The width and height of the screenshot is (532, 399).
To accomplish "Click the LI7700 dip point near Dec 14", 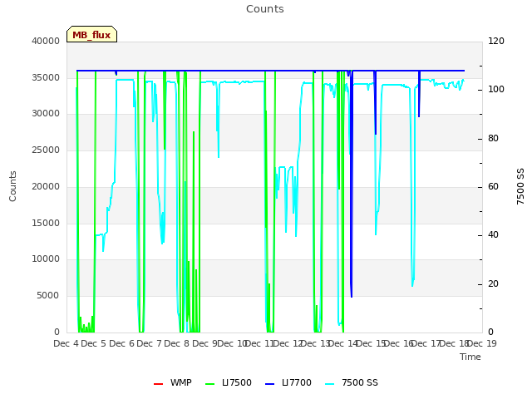I will coord(352,297).
